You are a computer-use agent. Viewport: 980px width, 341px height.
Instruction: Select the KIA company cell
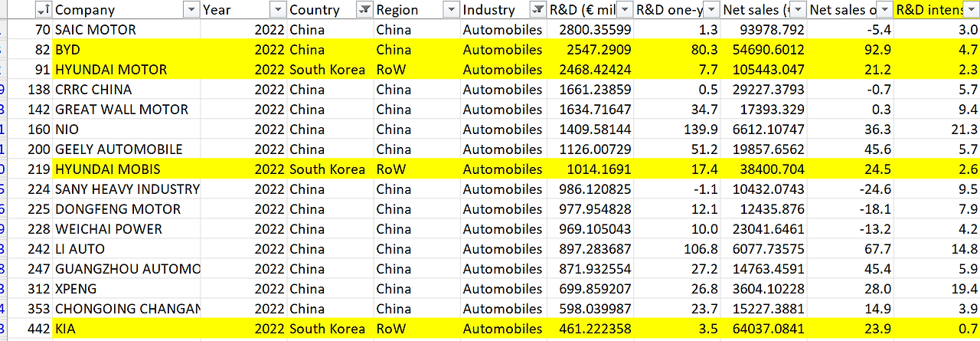tap(126, 329)
